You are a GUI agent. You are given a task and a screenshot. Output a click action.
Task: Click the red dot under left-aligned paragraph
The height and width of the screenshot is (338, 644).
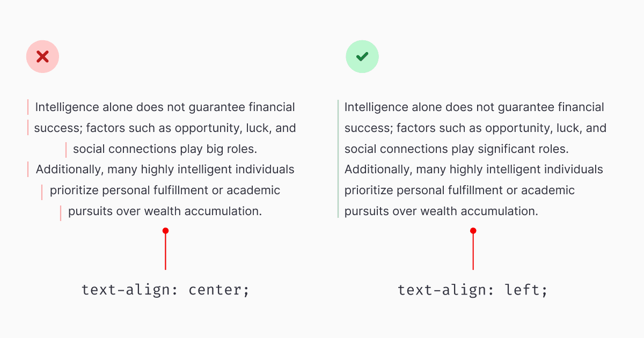coord(473,231)
